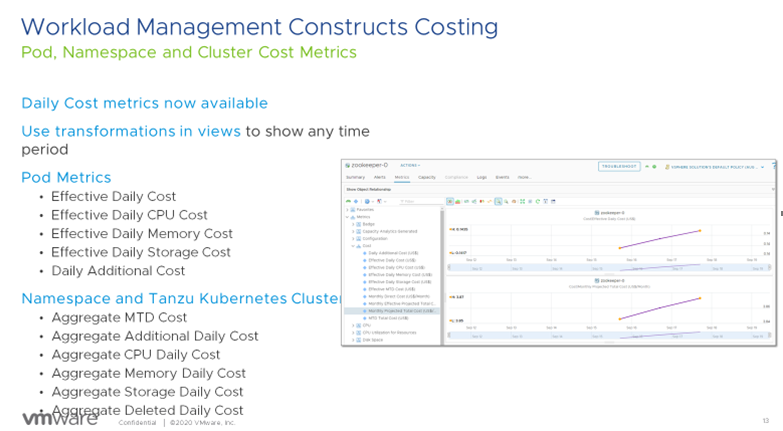
Task: Click the green up-arrow status icon
Action: coord(647,166)
